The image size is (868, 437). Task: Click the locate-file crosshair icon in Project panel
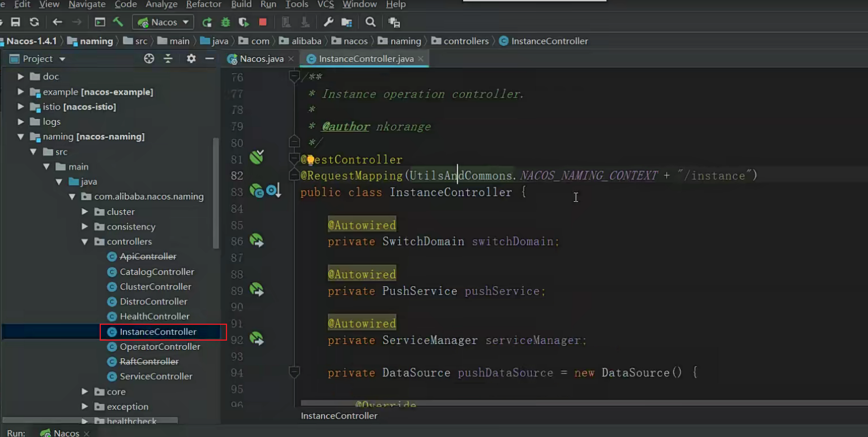149,58
